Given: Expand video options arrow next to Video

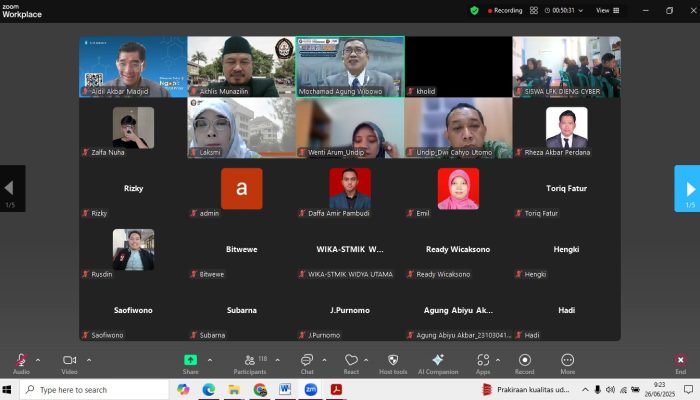Looking at the screenshot, I should click(89, 360).
